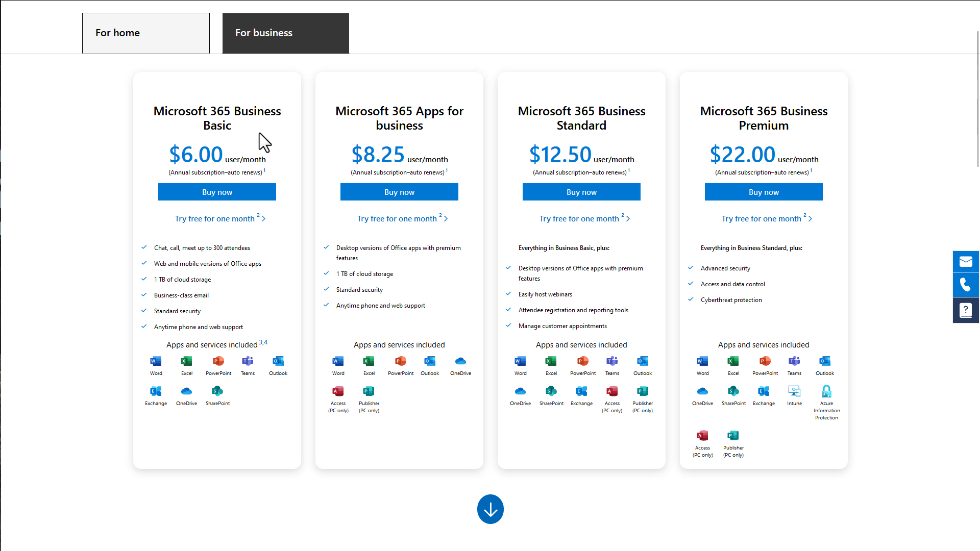
Task: Switch to the For home tab
Action: 145,32
